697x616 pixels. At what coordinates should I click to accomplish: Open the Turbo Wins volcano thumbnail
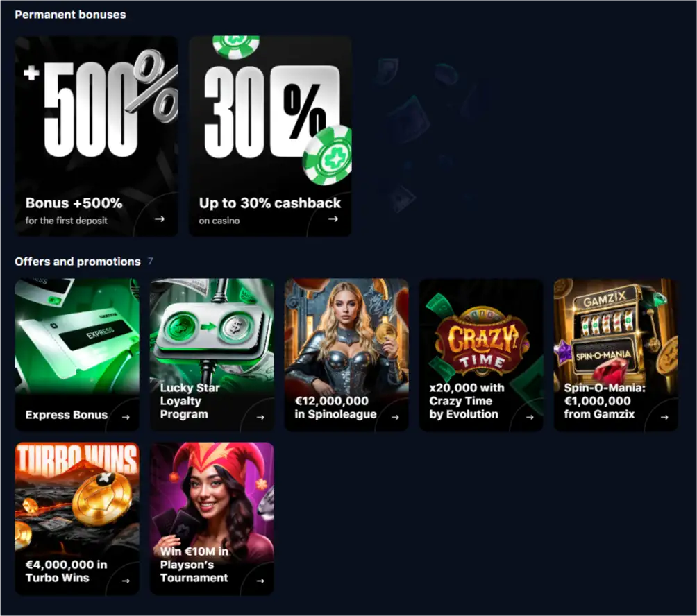point(77,498)
